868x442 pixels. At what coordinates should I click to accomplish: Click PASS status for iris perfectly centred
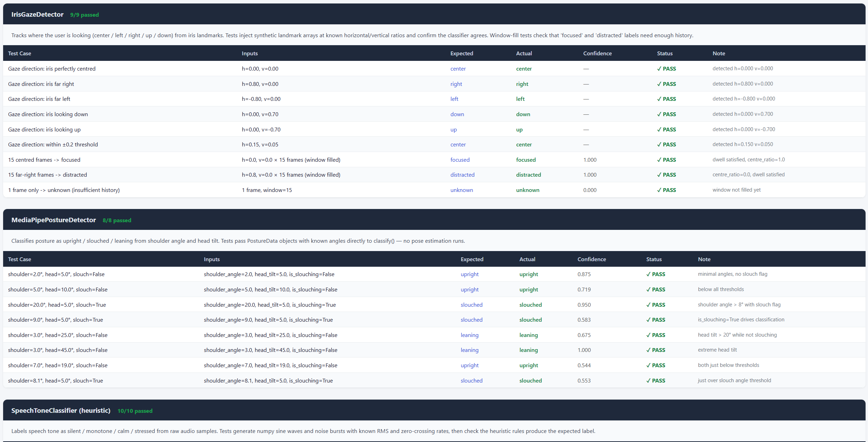666,69
